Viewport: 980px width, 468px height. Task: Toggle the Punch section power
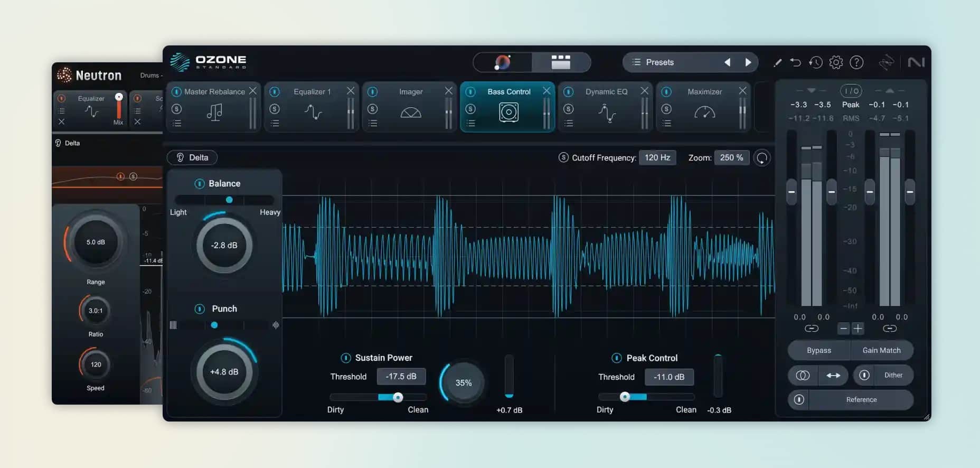(200, 309)
